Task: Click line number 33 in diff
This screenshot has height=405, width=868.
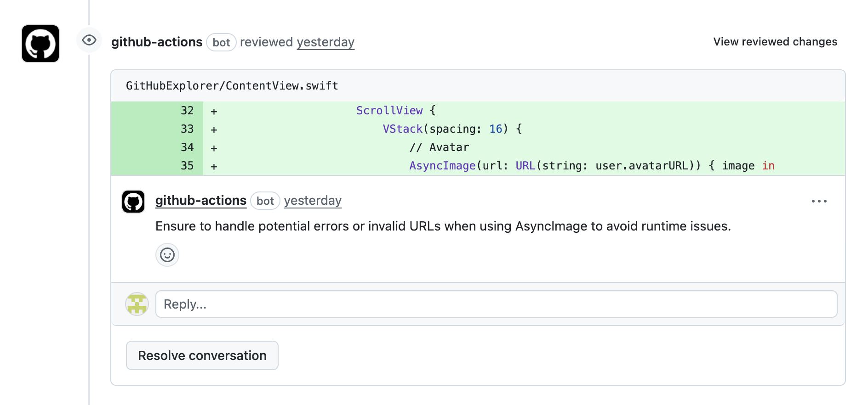Action: tap(187, 129)
